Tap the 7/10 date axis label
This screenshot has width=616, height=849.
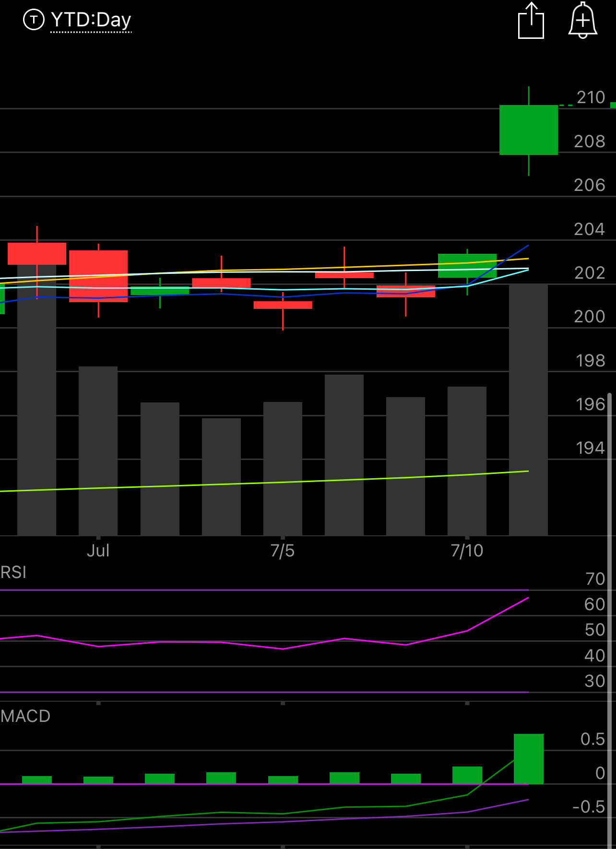click(x=467, y=551)
